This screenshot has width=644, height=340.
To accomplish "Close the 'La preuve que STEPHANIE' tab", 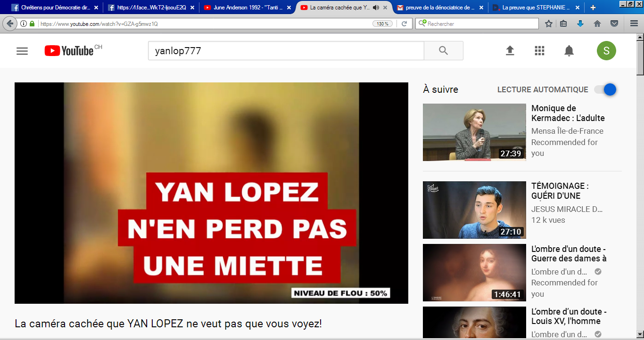I will (x=577, y=8).
